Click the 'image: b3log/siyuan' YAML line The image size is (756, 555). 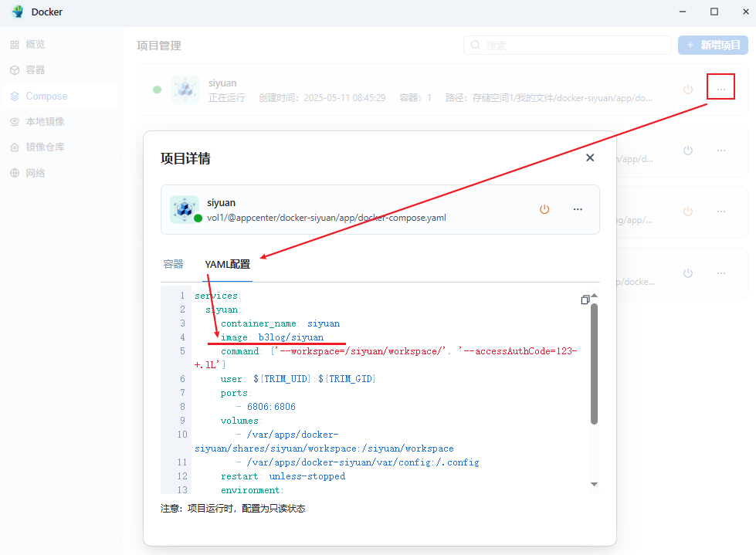272,337
